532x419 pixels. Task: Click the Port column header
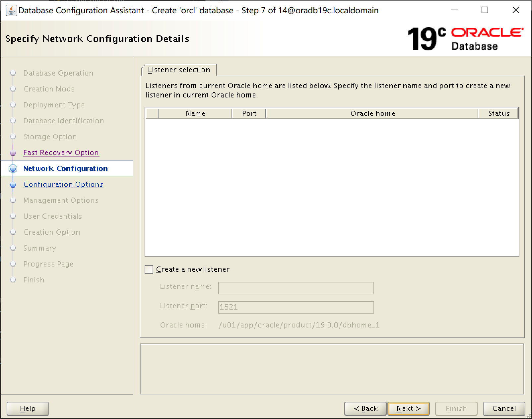[x=249, y=113]
